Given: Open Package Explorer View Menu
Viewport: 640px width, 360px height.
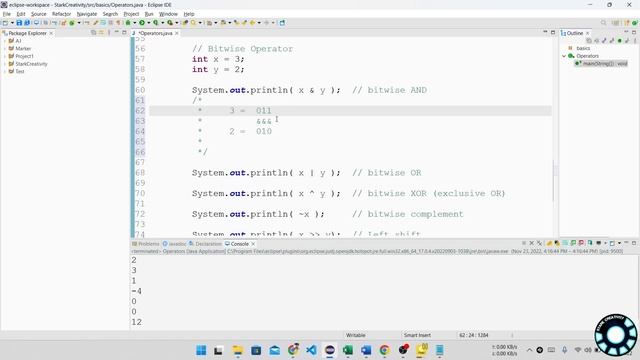Looking at the screenshot, I should pos(109,33).
